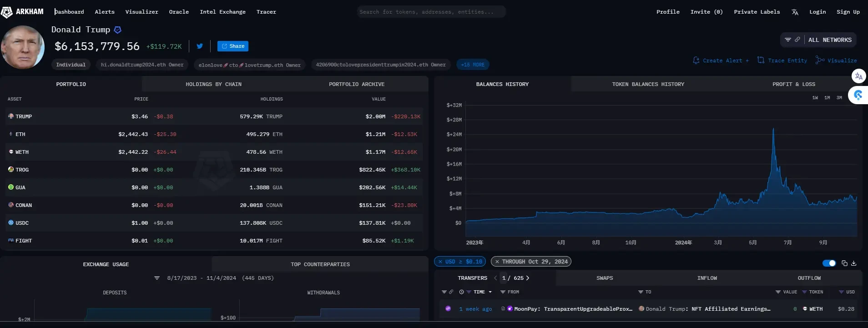Image resolution: width=868 pixels, height=328 pixels.
Task: Toggle the blue switch above transfers table
Action: tap(829, 263)
